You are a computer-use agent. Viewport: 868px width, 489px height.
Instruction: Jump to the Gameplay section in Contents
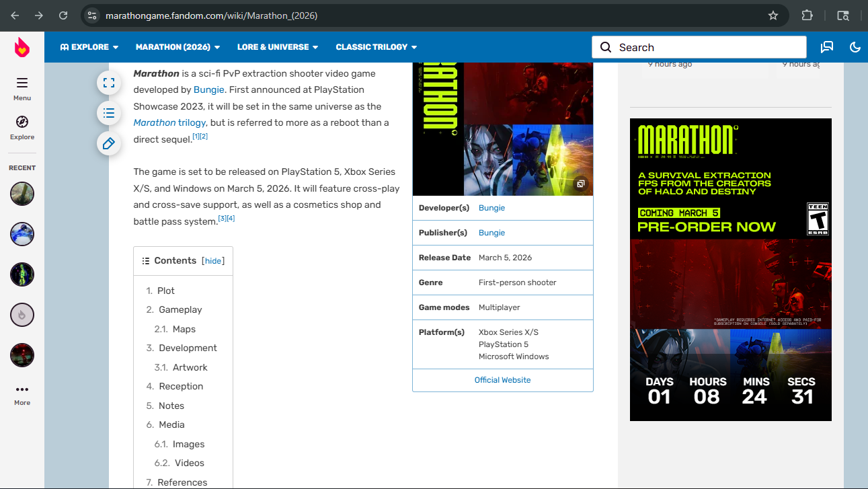[180, 309]
